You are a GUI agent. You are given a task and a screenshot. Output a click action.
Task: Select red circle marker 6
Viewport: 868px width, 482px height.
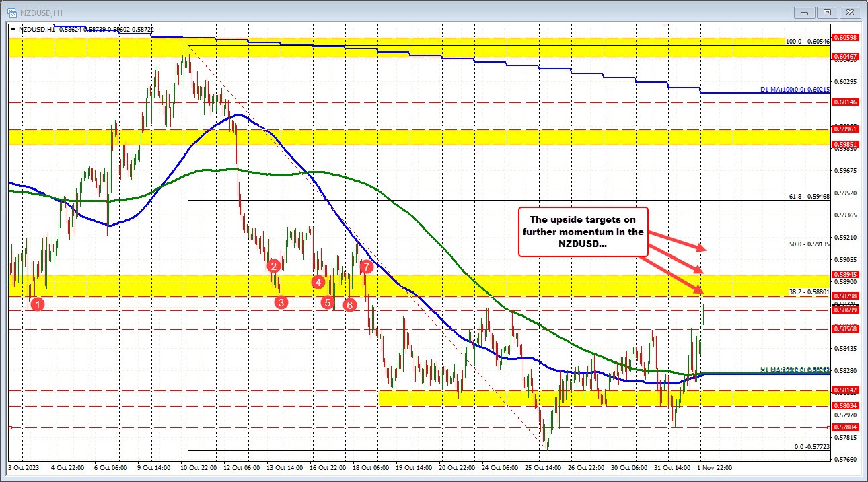(349, 304)
